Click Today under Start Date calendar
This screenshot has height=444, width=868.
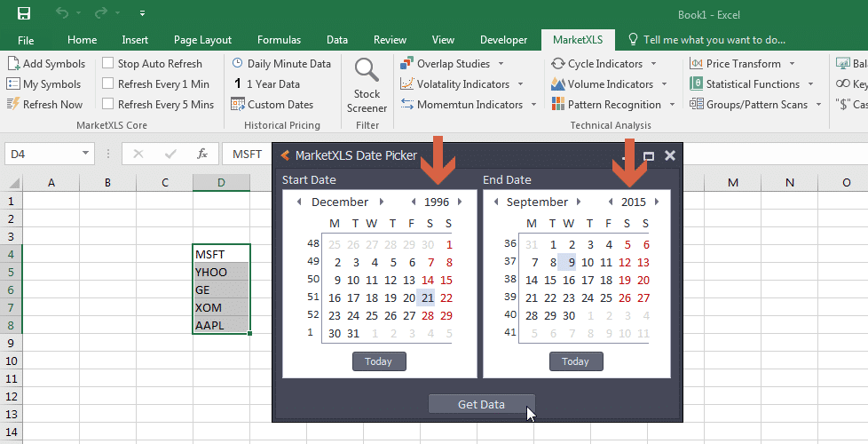click(379, 361)
